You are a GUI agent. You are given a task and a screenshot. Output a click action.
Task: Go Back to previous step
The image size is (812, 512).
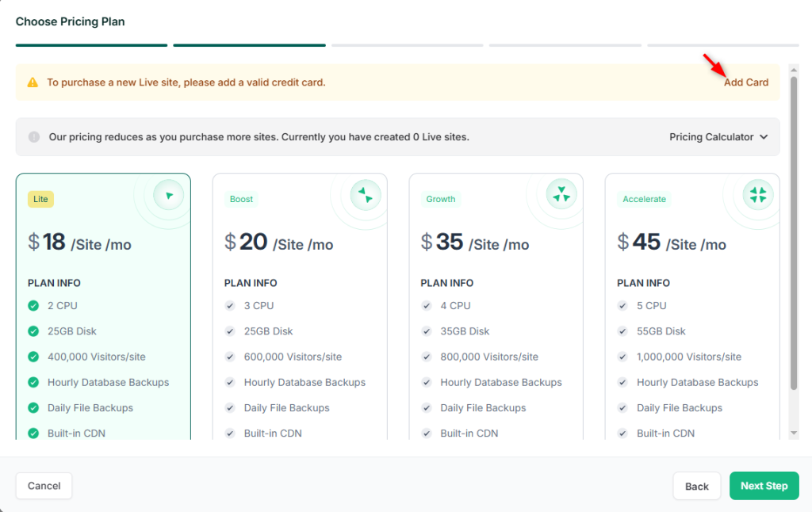[x=696, y=486]
